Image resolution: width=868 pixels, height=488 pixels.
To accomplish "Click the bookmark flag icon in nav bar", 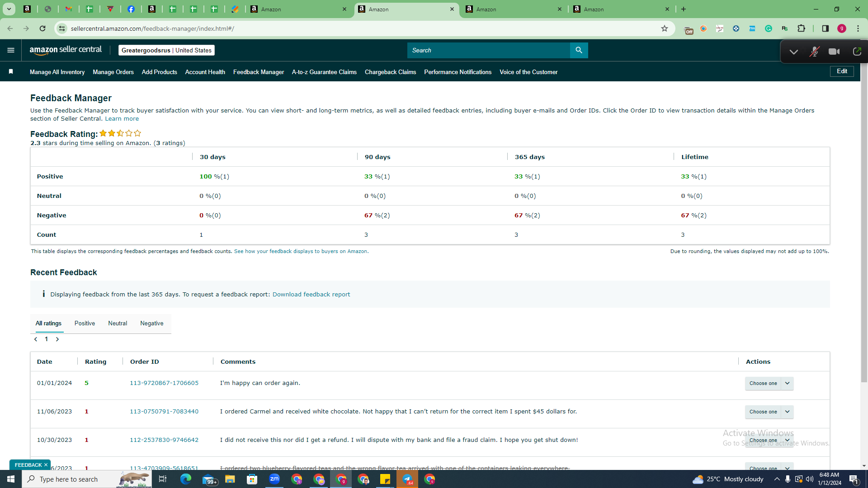I will tap(11, 71).
